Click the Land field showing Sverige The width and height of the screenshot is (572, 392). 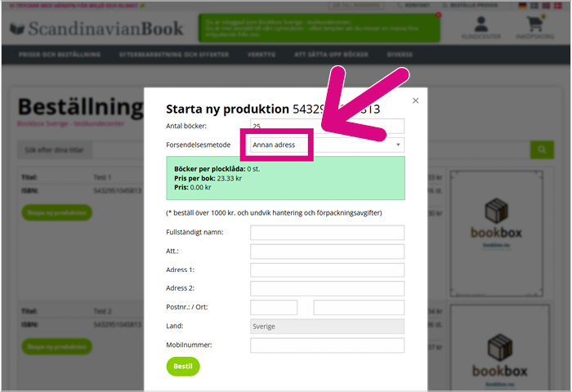[x=327, y=327]
